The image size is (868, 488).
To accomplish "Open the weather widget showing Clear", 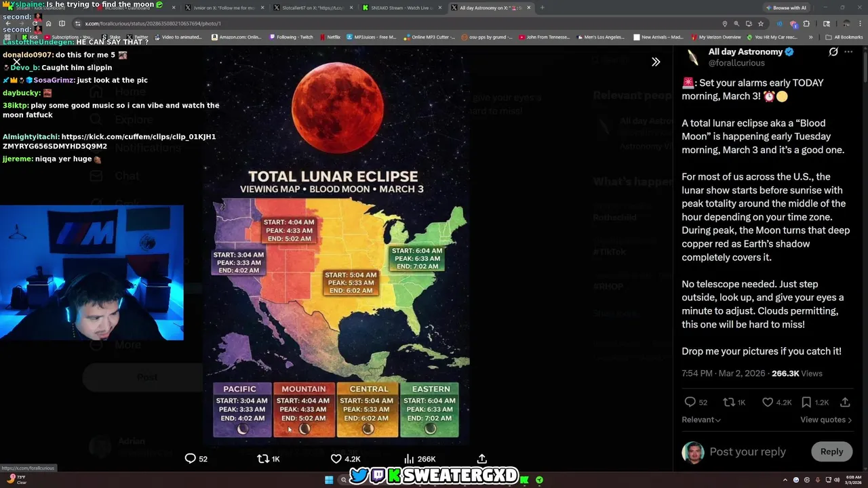I will coord(16,480).
